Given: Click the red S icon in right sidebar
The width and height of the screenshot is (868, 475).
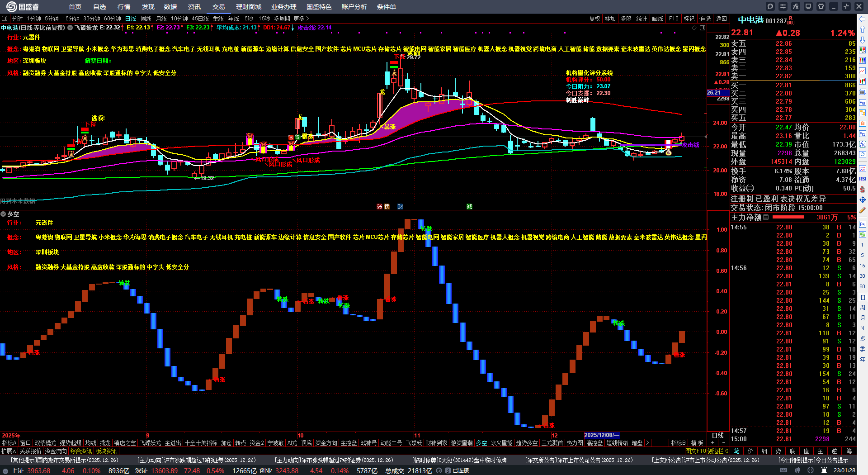Looking at the screenshot, I should [863, 189].
